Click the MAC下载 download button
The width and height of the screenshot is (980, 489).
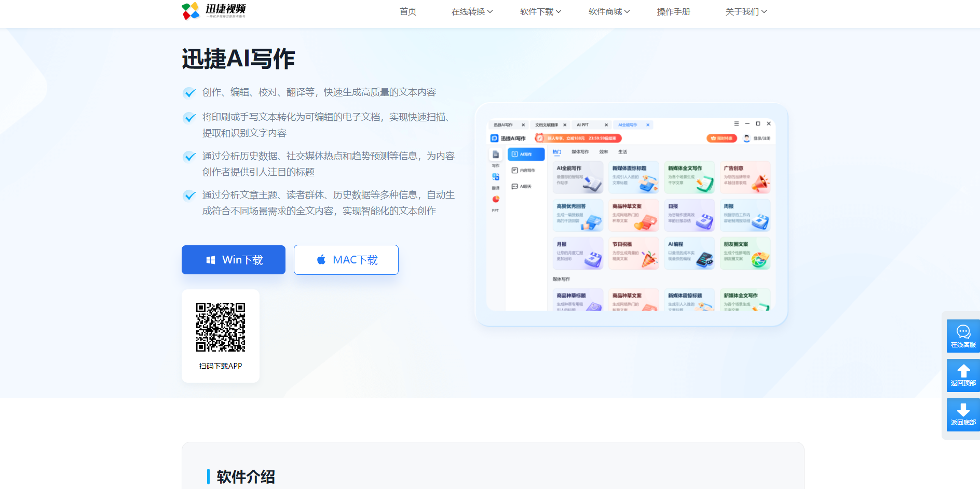(x=346, y=259)
